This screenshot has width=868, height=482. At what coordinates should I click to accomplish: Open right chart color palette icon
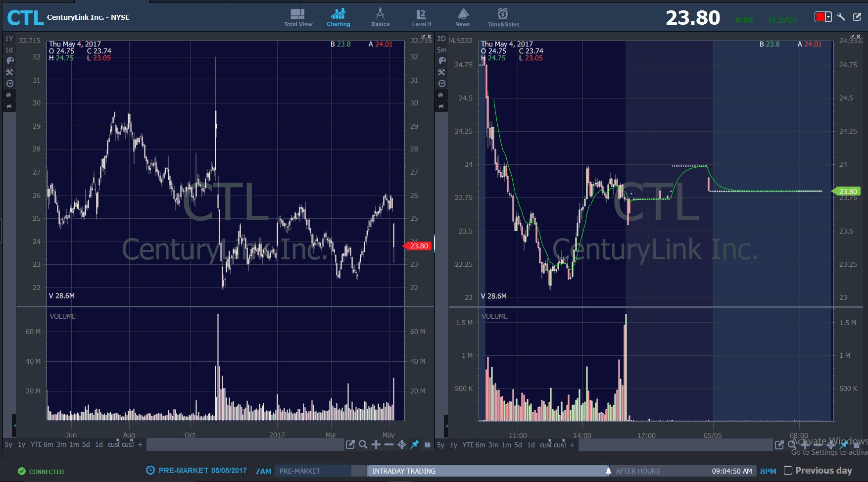442,61
